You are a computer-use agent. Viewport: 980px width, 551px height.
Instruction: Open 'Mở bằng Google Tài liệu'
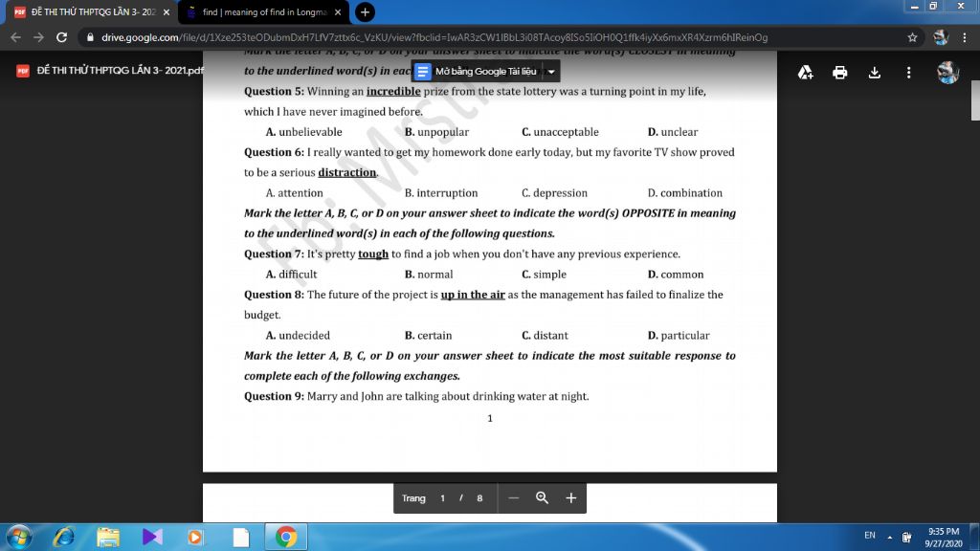pos(477,71)
